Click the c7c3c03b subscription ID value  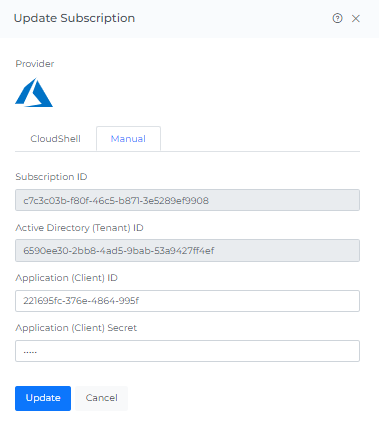[116, 200]
